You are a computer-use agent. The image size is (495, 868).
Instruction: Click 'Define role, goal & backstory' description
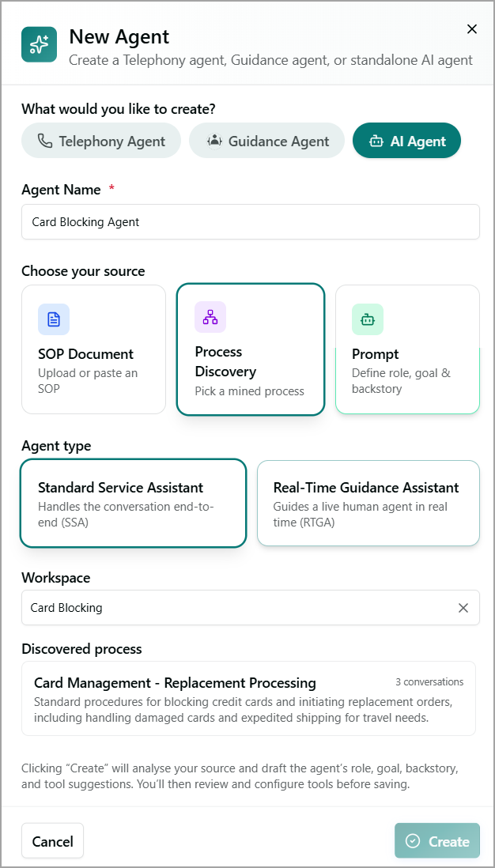pyautogui.click(x=402, y=381)
